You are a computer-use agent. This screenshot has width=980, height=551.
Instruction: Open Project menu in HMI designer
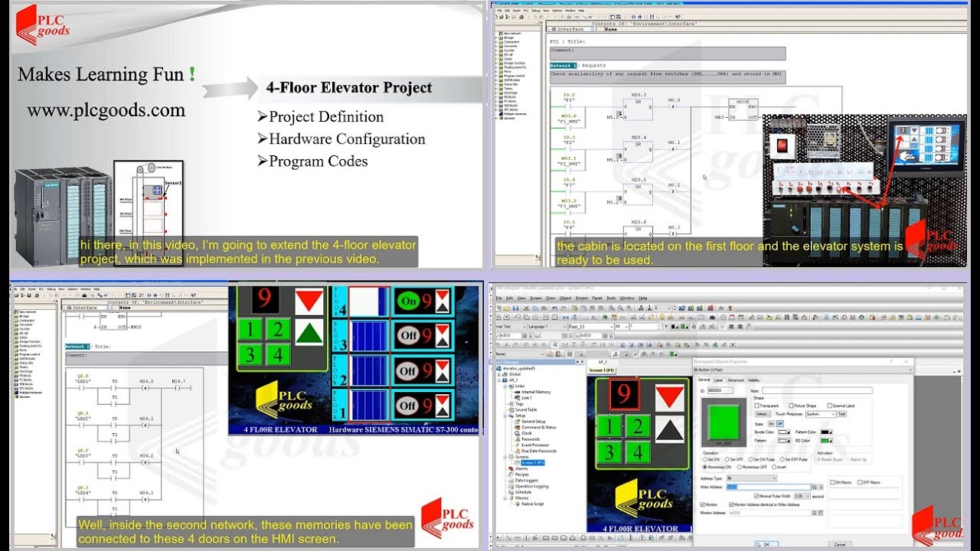[582, 298]
